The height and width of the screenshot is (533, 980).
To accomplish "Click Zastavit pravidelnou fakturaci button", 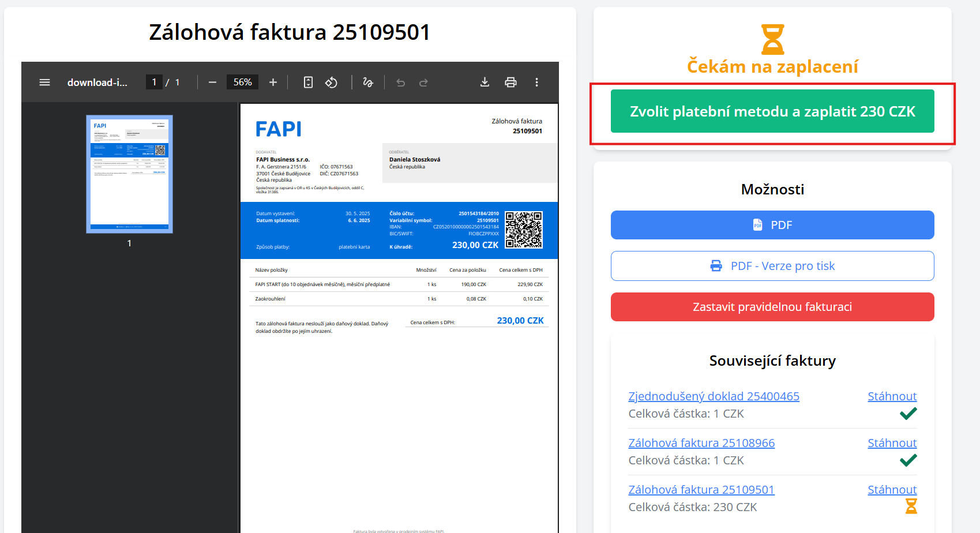I will [772, 307].
